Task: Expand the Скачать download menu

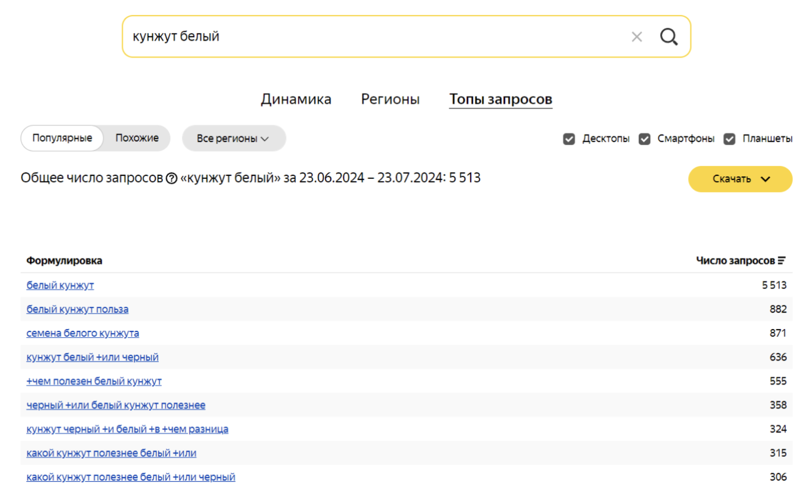Action: click(740, 179)
